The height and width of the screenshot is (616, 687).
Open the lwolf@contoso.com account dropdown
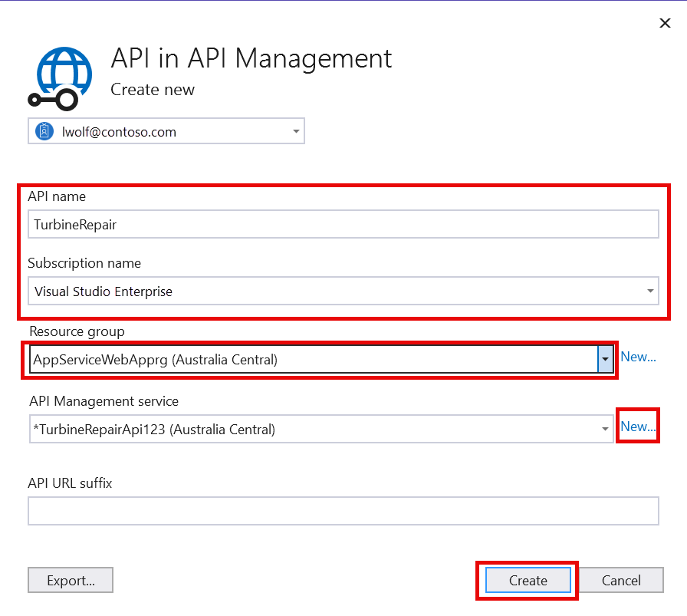click(x=296, y=130)
